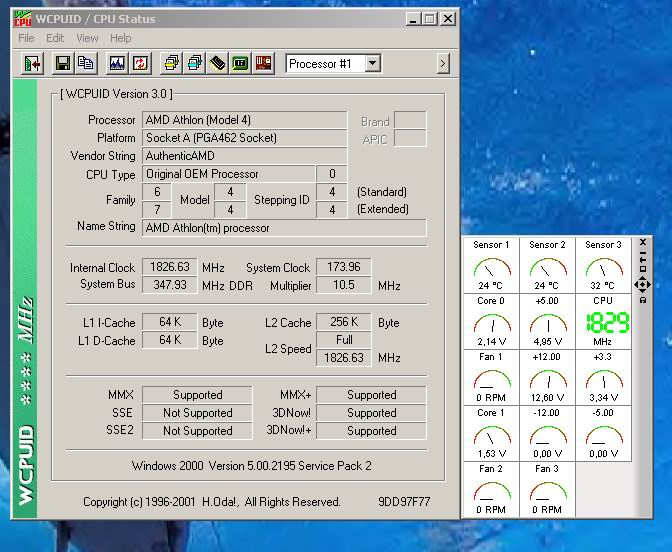The width and height of the screenshot is (672, 552).
Task: Minimize the WCPUID window
Action: coord(413,19)
